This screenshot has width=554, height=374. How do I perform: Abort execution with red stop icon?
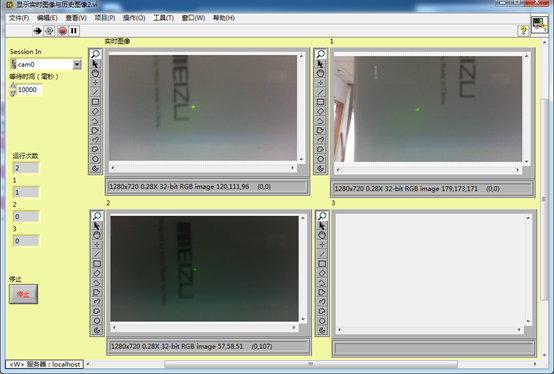[63, 31]
